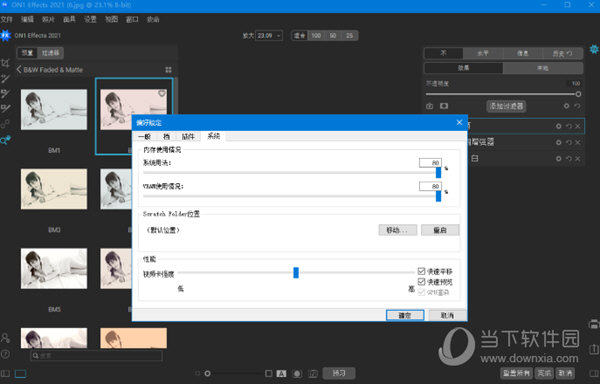Open the Settings (设置) menu
The width and height of the screenshot is (600, 384).
click(x=90, y=20)
